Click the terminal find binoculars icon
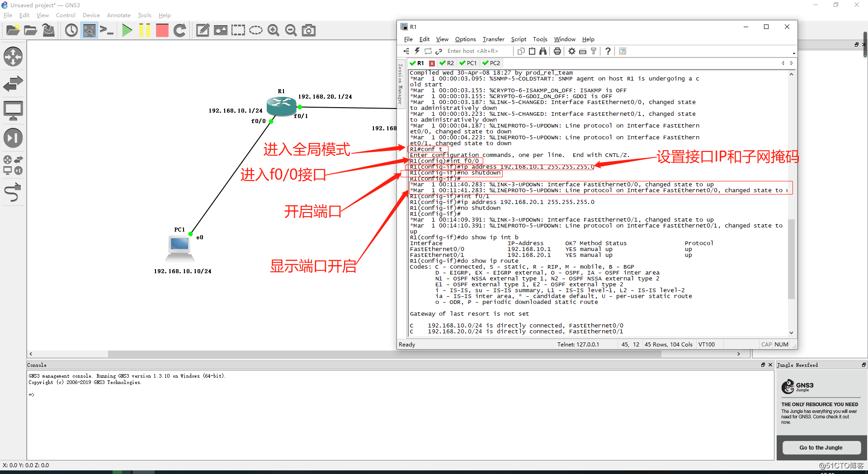868x474 pixels. 543,51
